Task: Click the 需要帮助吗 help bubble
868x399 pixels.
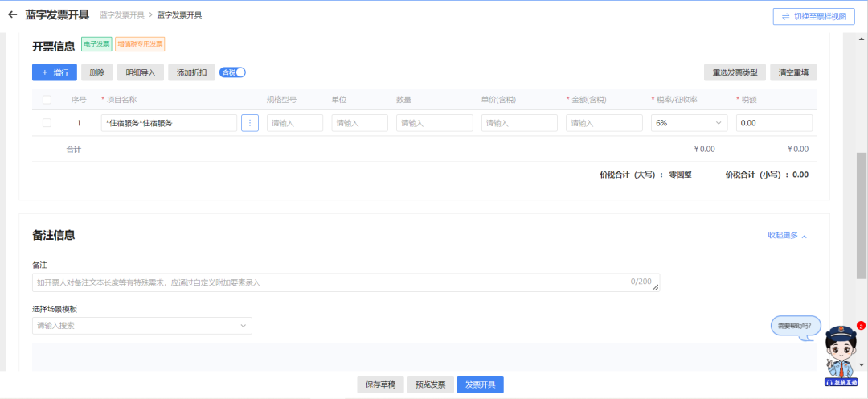Action: tap(796, 327)
